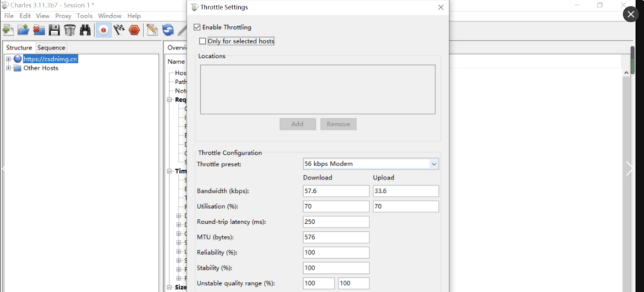Click the Compose pencil icon
Viewport: 644px width, 292px height.
(152, 30)
